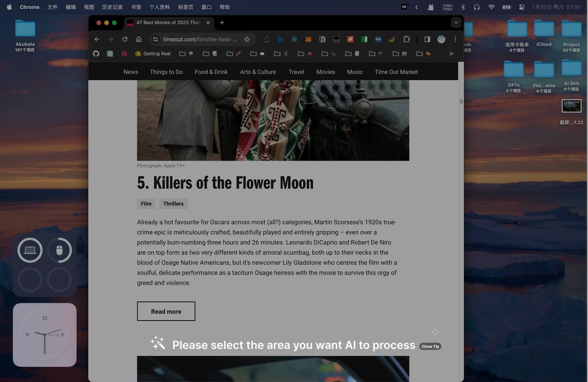Open the Killers of the Flower Moon heading
The width and height of the screenshot is (588, 382).
[x=225, y=183]
